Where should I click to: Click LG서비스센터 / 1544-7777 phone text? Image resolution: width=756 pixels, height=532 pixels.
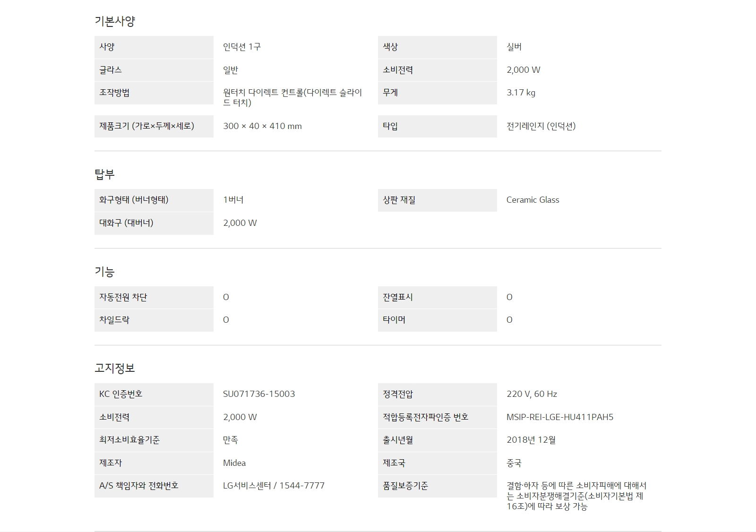[274, 486]
